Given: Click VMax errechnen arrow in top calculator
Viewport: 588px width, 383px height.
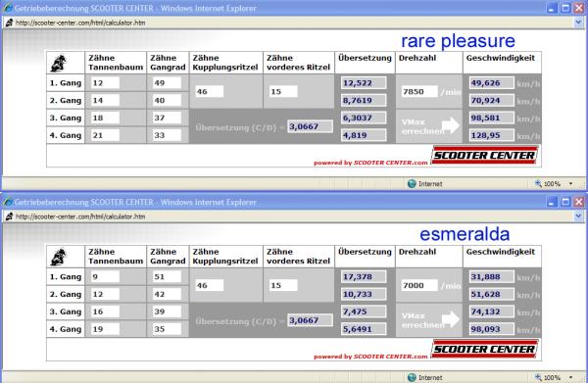Looking at the screenshot, I should pyautogui.click(x=450, y=125).
